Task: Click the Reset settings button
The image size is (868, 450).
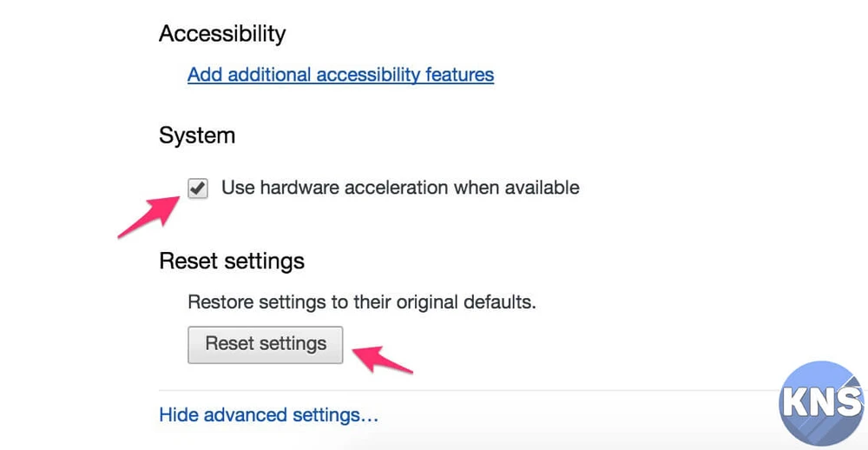Action: [266, 344]
